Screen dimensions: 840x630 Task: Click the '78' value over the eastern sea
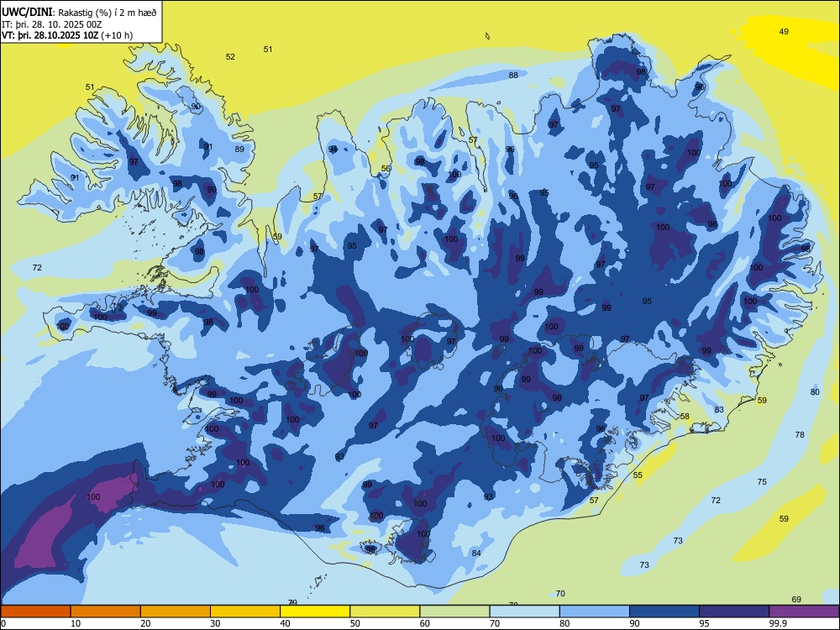point(800,434)
